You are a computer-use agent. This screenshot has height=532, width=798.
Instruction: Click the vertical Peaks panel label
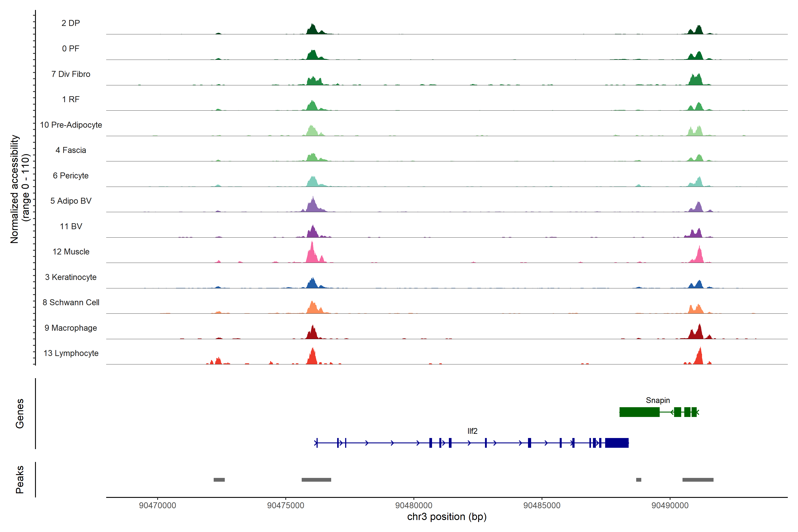(x=20, y=479)
